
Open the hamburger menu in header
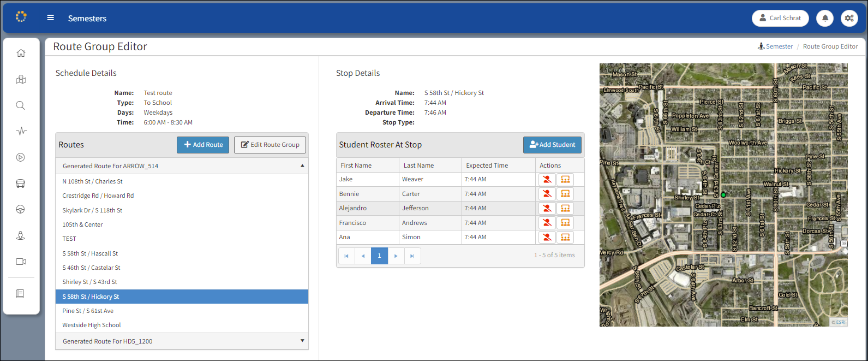tap(51, 18)
